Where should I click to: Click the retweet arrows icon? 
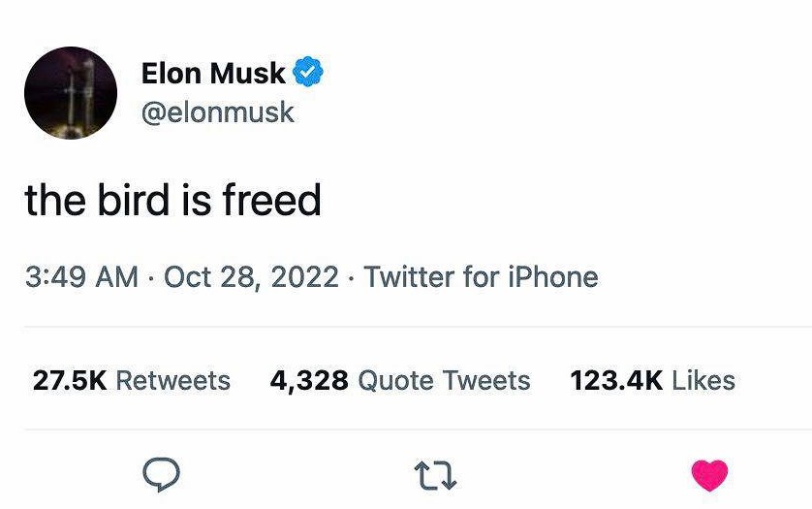coord(435,475)
